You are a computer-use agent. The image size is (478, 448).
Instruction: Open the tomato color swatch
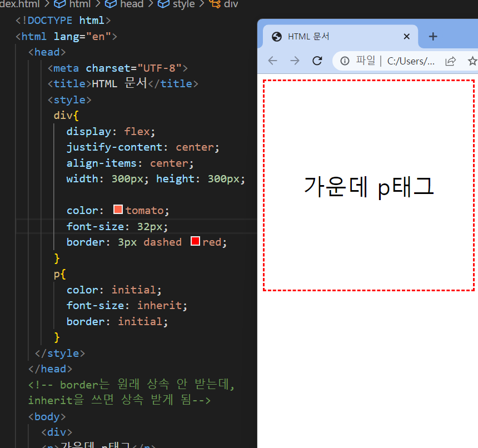point(118,210)
